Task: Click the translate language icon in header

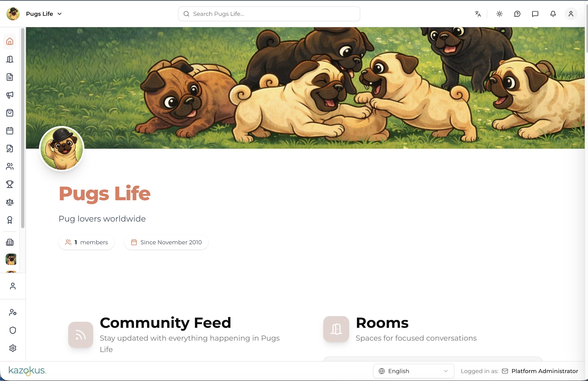Action: (478, 14)
